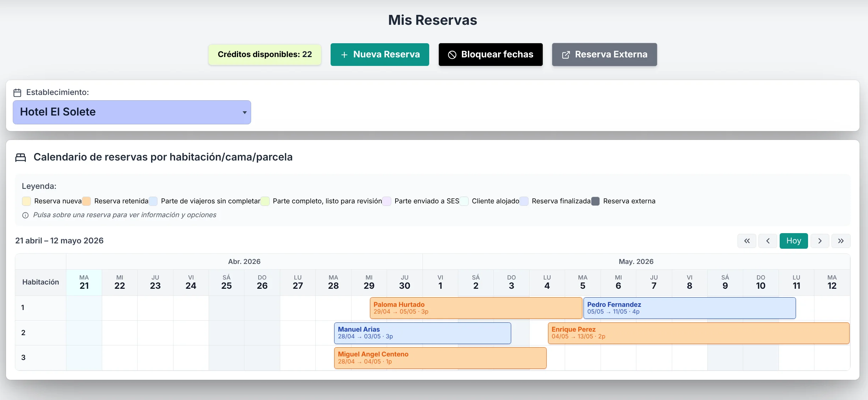868x400 pixels.
Task: Open Paloma Hurtado reservation
Action: [476, 308]
